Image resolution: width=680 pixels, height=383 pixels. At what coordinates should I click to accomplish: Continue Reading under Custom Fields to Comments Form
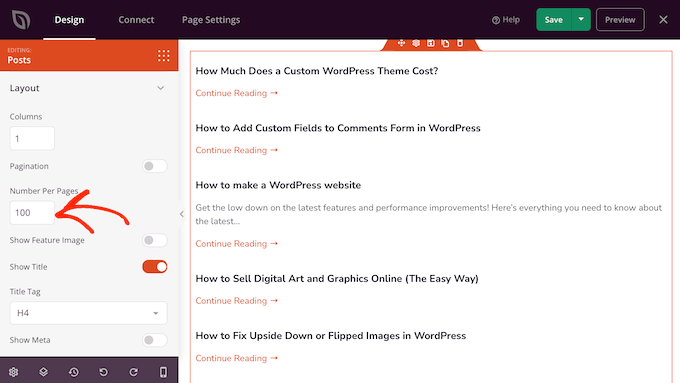(236, 150)
